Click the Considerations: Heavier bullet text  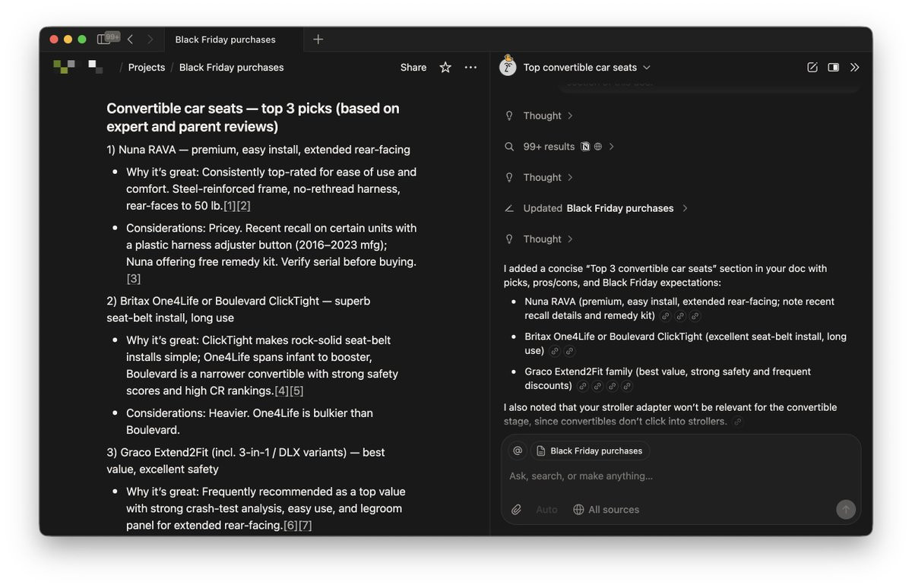point(249,422)
